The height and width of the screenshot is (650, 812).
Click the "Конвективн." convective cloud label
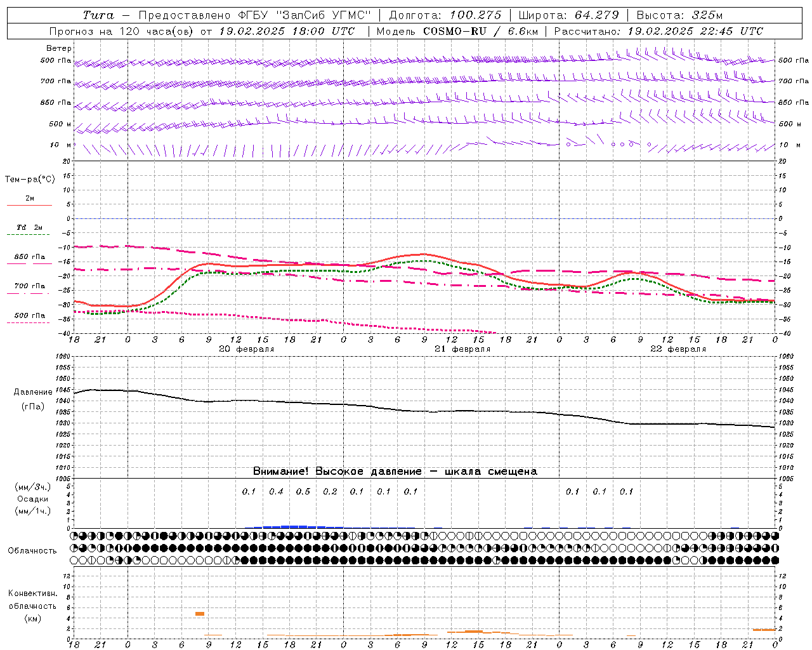pos(32,594)
